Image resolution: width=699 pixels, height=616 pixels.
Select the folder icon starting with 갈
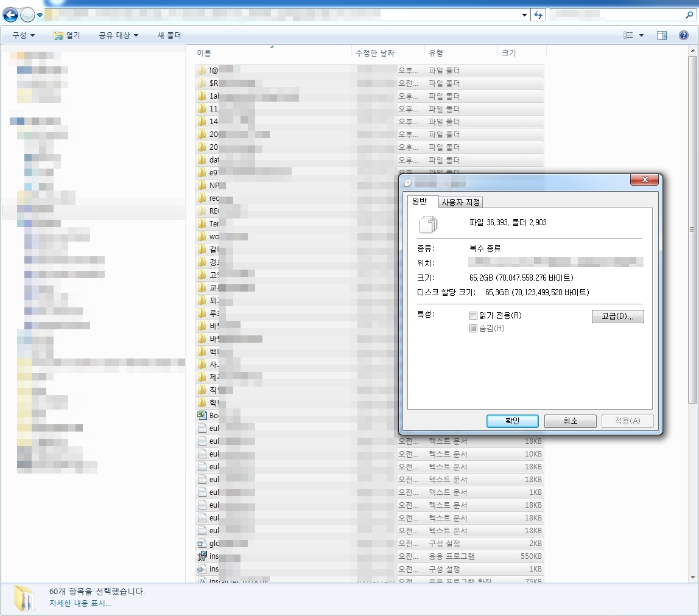click(x=202, y=249)
